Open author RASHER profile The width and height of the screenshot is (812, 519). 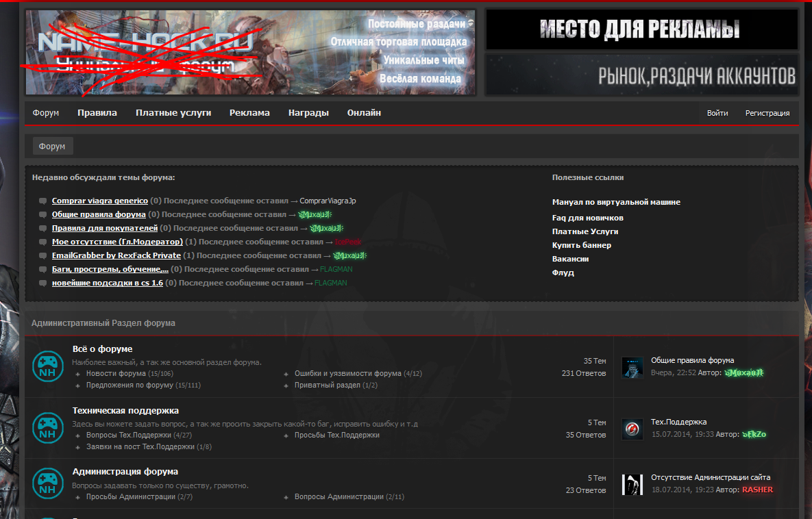pyautogui.click(x=758, y=490)
